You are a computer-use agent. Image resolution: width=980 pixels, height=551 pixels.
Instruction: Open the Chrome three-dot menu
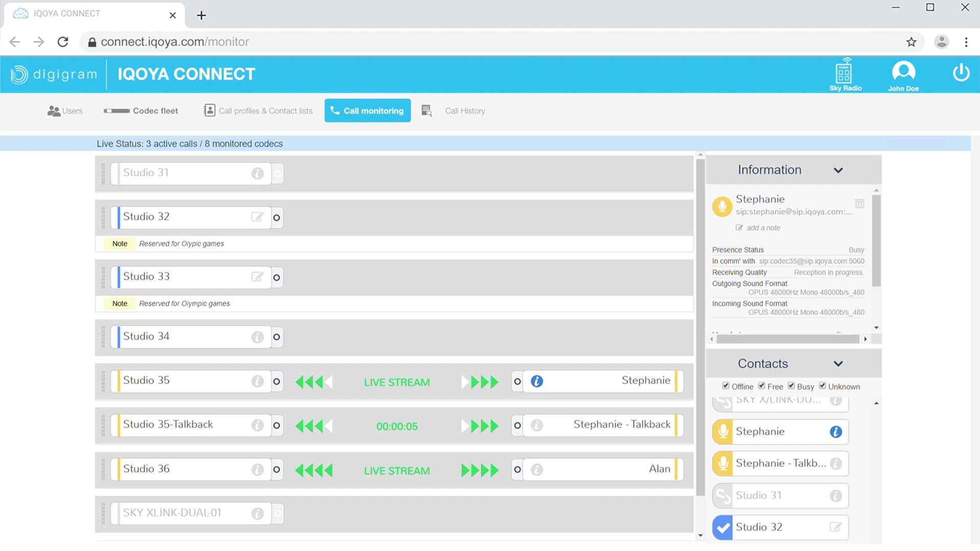[x=966, y=42]
